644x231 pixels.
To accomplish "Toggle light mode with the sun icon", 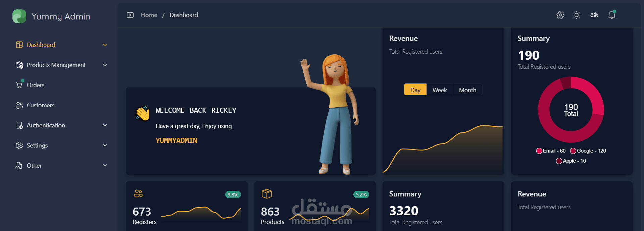I will [x=577, y=15].
